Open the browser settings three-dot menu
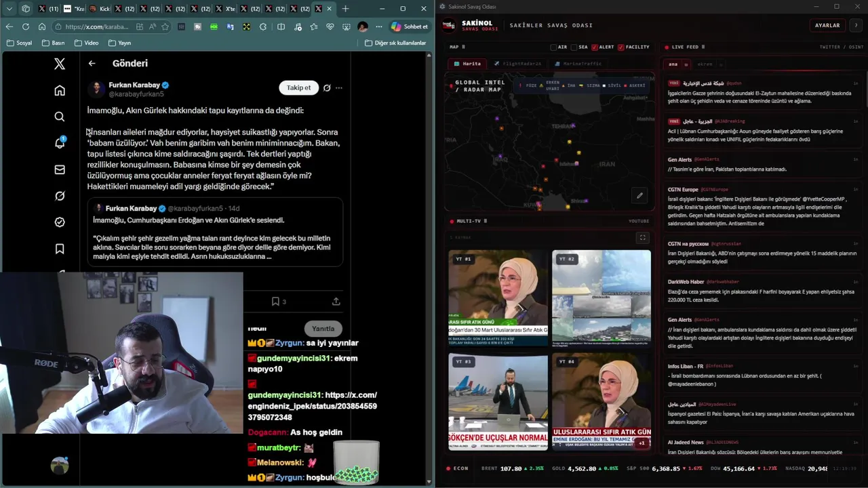This screenshot has width=868, height=488. point(378,26)
